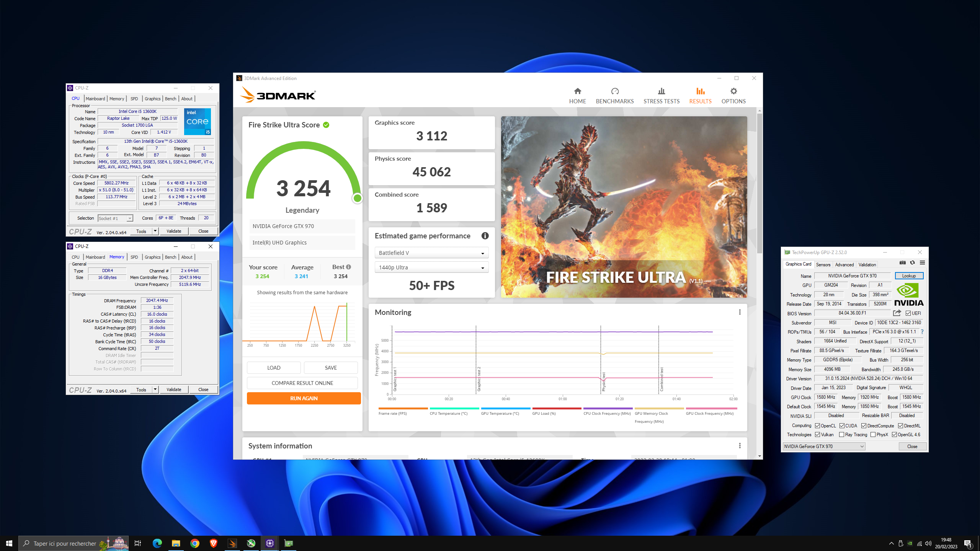Click the Bus Interface question mark in GPU-Z

922,332
